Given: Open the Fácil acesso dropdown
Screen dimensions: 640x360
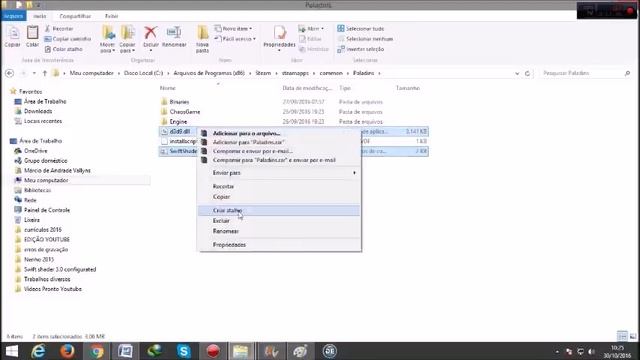Looking at the screenshot, I should (235, 39).
